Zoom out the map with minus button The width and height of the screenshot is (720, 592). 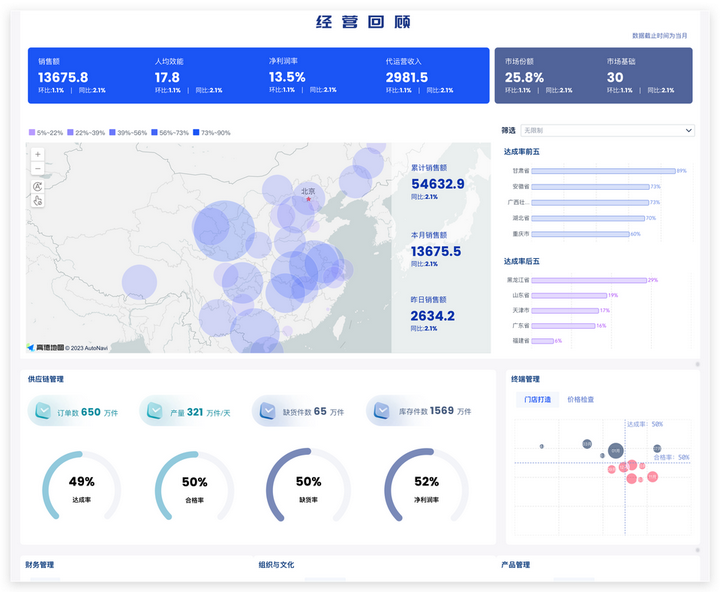point(38,169)
